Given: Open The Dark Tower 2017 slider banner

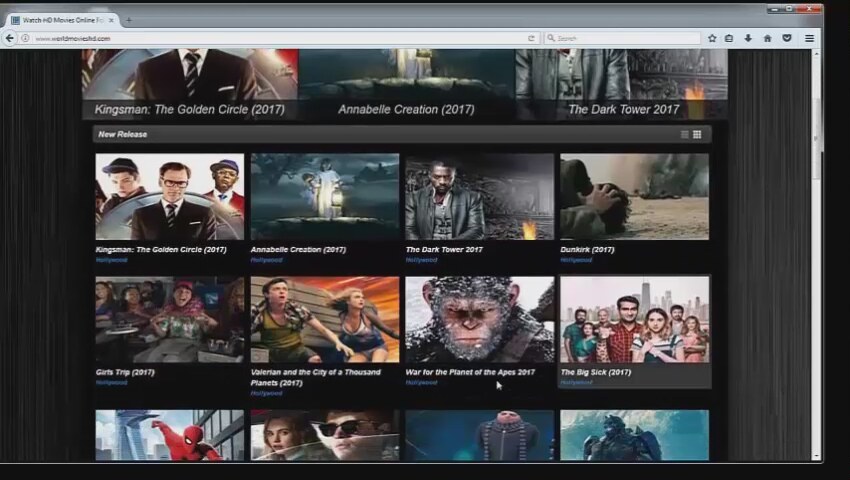Looking at the screenshot, I should 622,84.
